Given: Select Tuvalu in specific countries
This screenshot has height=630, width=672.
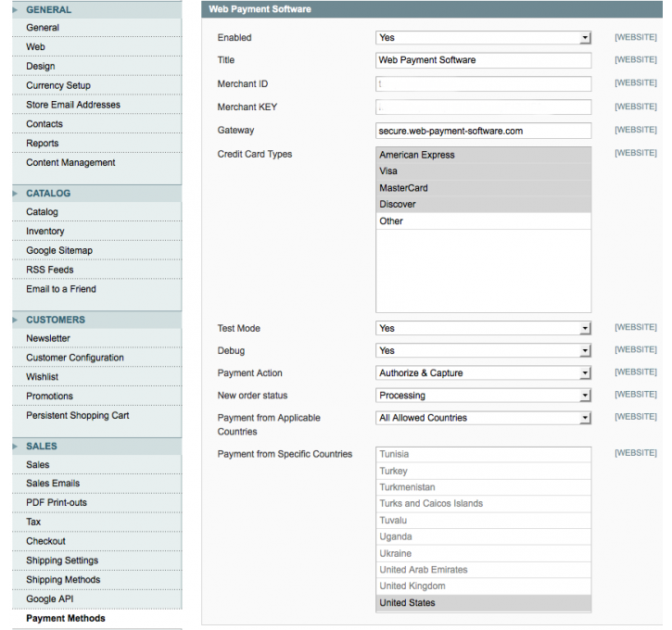Looking at the screenshot, I should pos(484,520).
